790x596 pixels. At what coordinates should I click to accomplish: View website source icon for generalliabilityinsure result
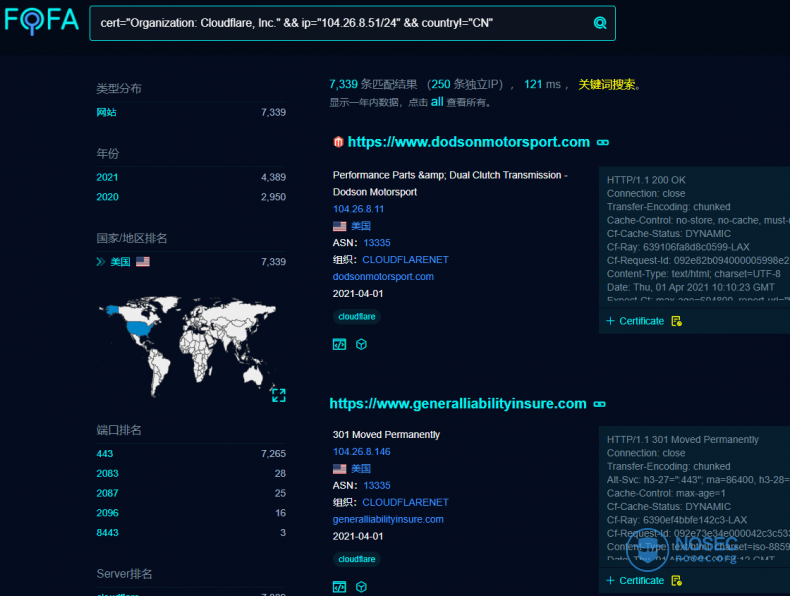point(340,587)
